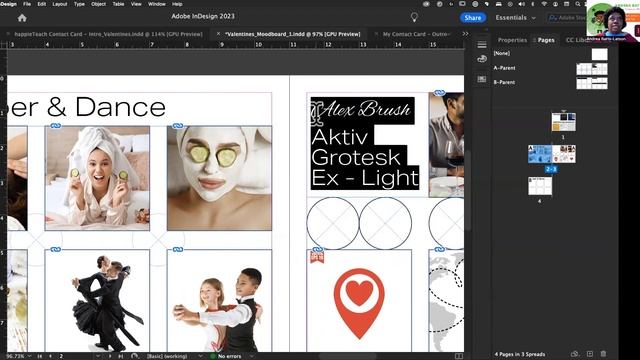Select the [None] parent page row
The image size is (640, 360).
click(550, 53)
